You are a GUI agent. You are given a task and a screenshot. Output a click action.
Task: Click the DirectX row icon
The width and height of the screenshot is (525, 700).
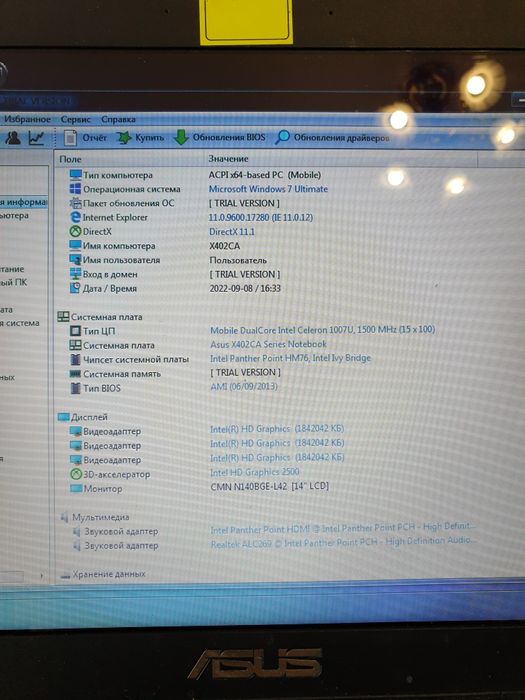click(x=75, y=231)
